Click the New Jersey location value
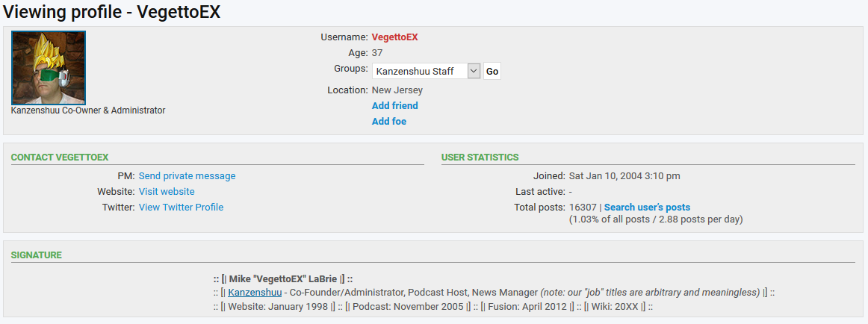868x324 pixels. coord(397,90)
